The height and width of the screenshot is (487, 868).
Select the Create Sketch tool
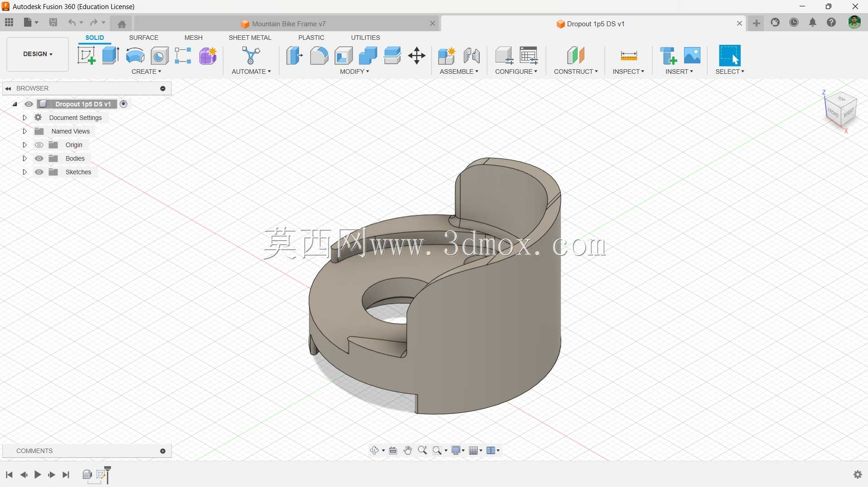click(x=86, y=56)
